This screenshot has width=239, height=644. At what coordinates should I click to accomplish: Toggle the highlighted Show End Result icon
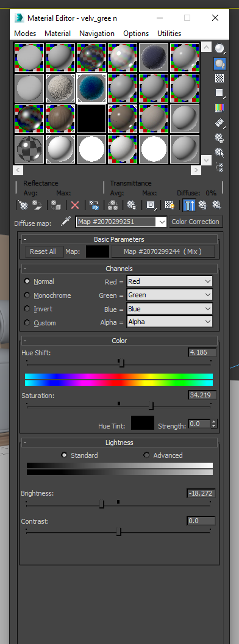[x=188, y=205]
